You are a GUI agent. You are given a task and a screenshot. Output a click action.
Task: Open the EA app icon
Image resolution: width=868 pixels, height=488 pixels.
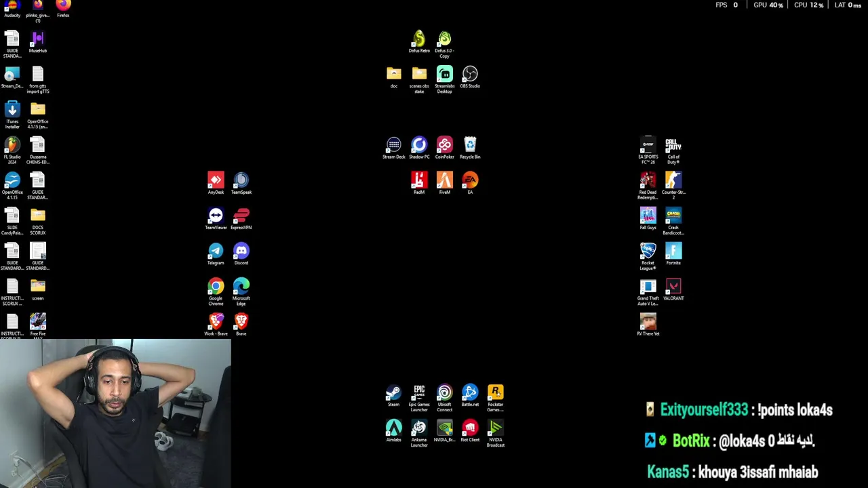coord(470,184)
